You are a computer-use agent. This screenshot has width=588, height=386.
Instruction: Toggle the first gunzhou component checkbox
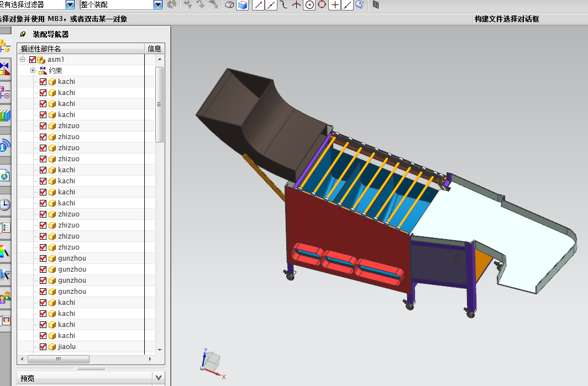(x=43, y=258)
